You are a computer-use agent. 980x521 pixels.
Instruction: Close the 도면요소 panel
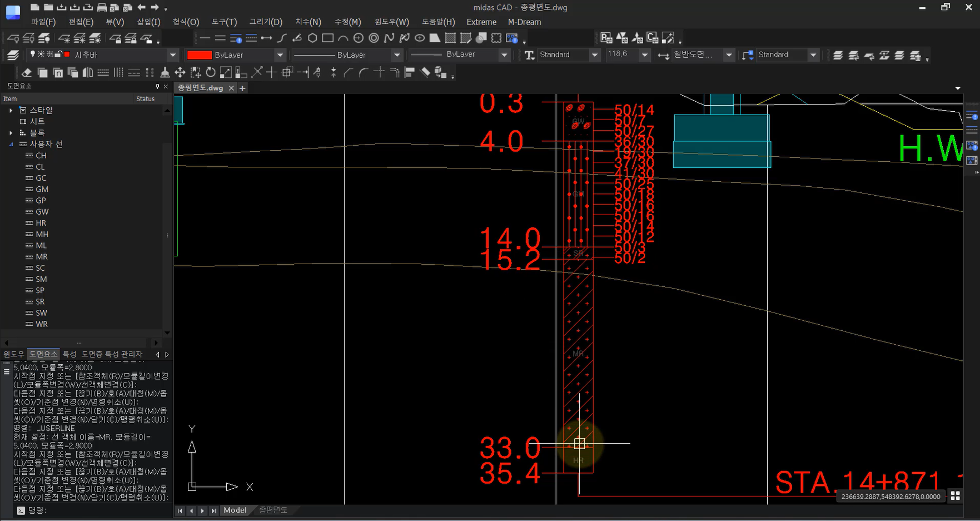166,86
